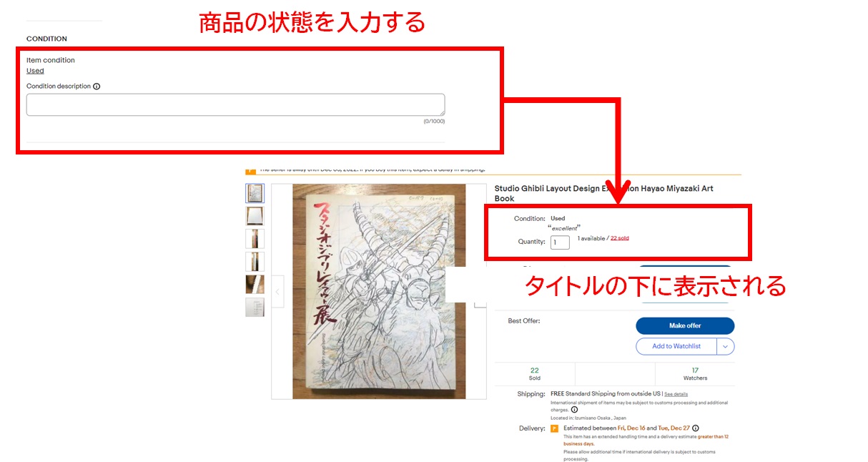Select the first product thumbnail image
Image resolution: width=868 pixels, height=462 pixels.
click(x=255, y=193)
